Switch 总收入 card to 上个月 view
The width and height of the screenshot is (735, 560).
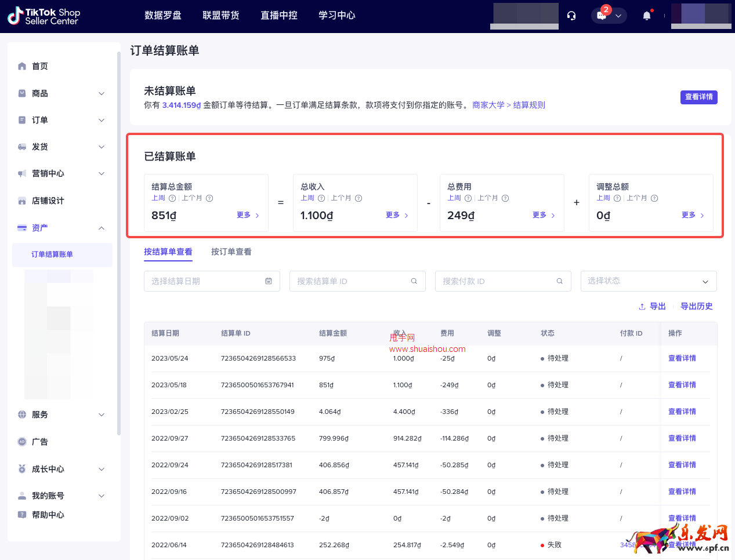[340, 198]
